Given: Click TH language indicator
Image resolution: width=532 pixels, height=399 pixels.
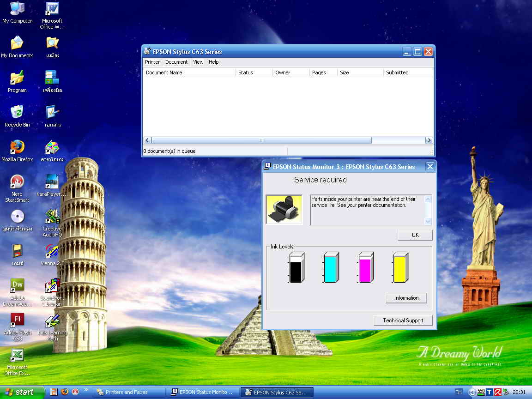Looking at the screenshot, I should tap(459, 392).
